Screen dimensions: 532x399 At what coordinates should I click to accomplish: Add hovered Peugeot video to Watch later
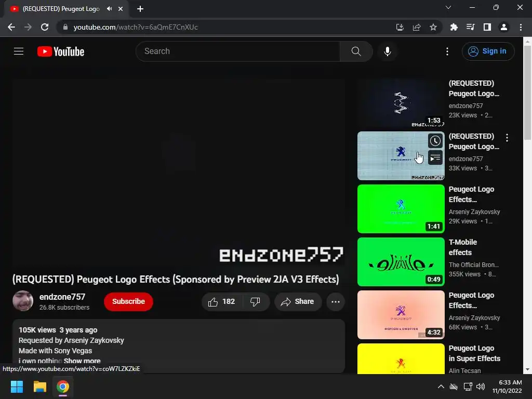[435, 140]
